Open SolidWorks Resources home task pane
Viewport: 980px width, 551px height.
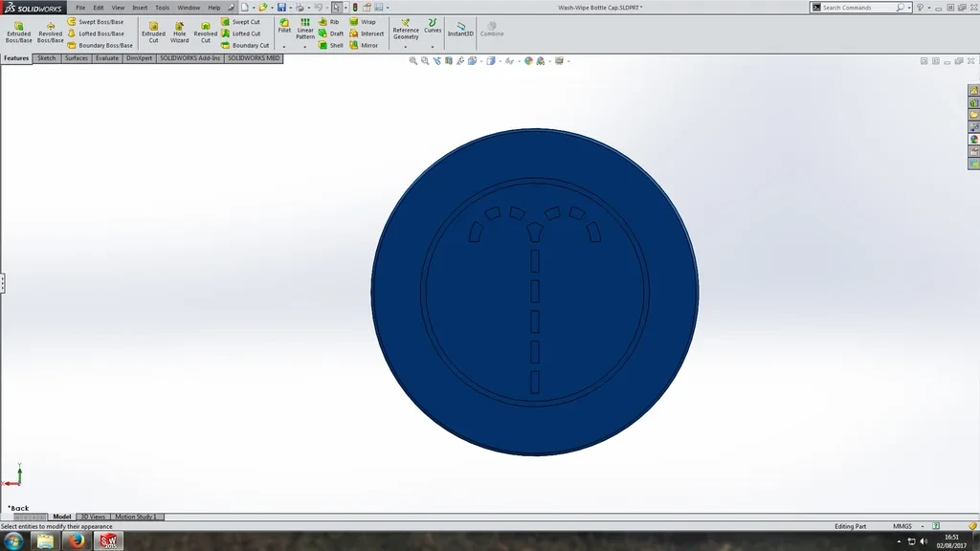pos(973,90)
